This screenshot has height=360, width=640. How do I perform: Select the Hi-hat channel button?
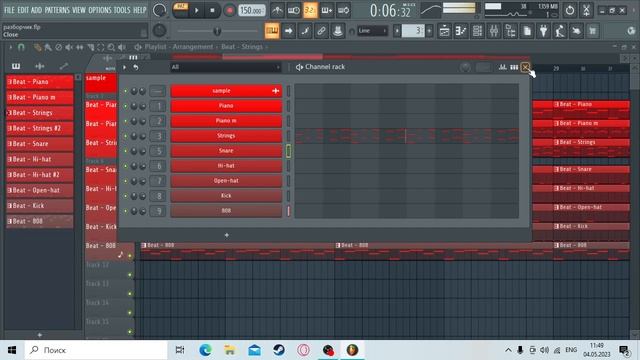click(226, 166)
